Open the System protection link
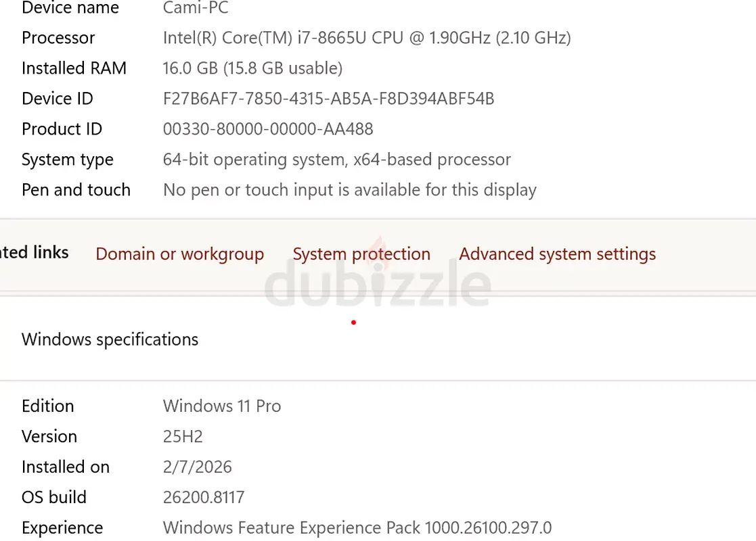 361,254
